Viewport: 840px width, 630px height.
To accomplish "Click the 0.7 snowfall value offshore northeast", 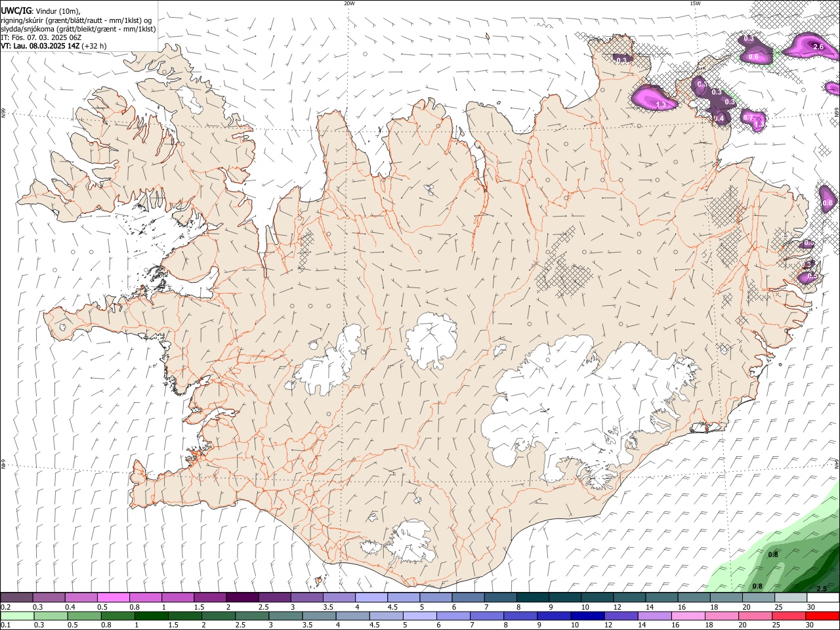I will [747, 117].
